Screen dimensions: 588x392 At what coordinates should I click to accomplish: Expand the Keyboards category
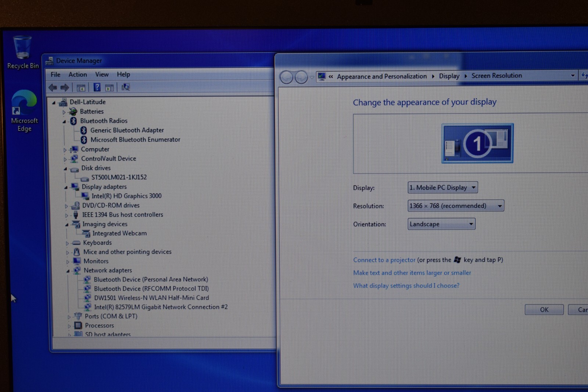67,243
